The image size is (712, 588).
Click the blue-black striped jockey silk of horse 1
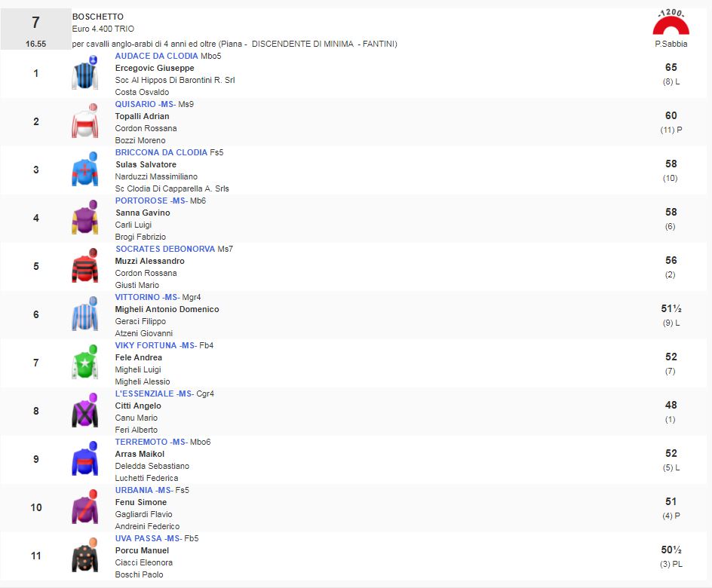coord(85,72)
